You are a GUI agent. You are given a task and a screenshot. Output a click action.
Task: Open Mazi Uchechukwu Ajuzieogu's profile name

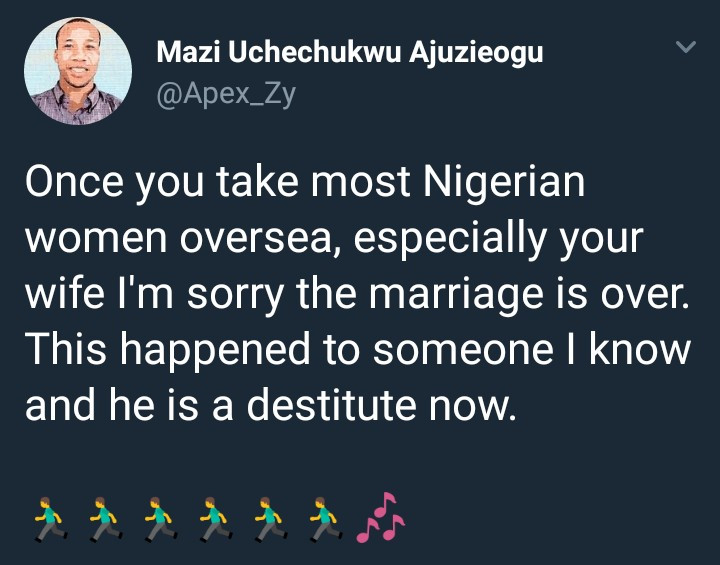(350, 53)
